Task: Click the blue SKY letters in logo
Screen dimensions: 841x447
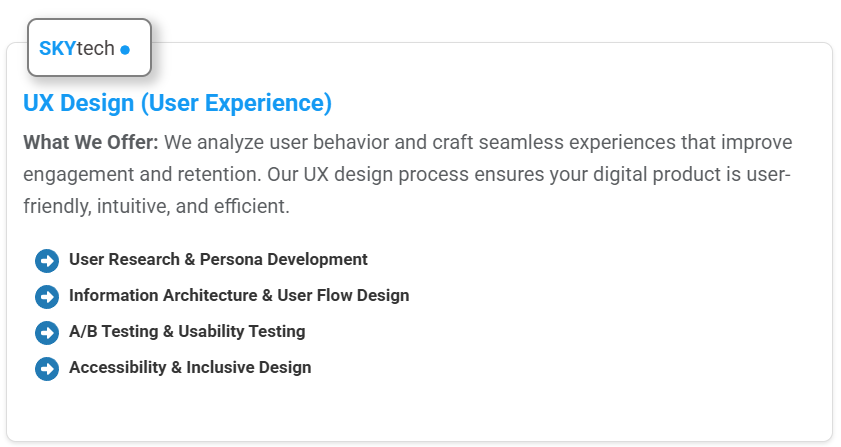Action: point(57,48)
